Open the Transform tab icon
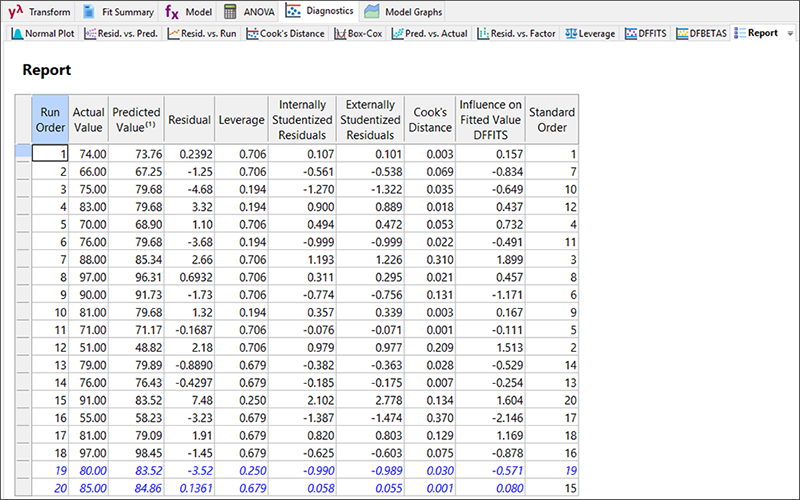The image size is (800, 500). [x=16, y=12]
